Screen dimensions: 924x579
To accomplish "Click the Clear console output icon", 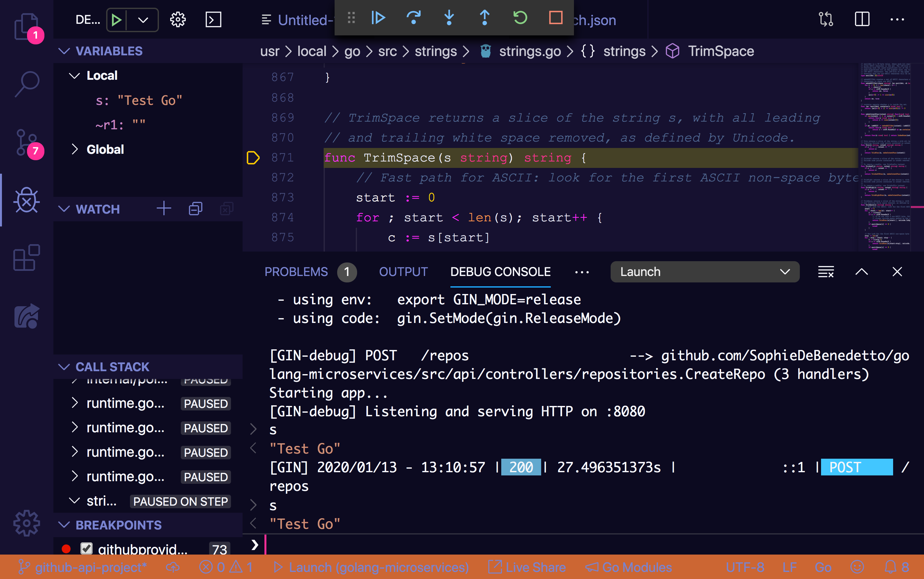I will [x=825, y=271].
